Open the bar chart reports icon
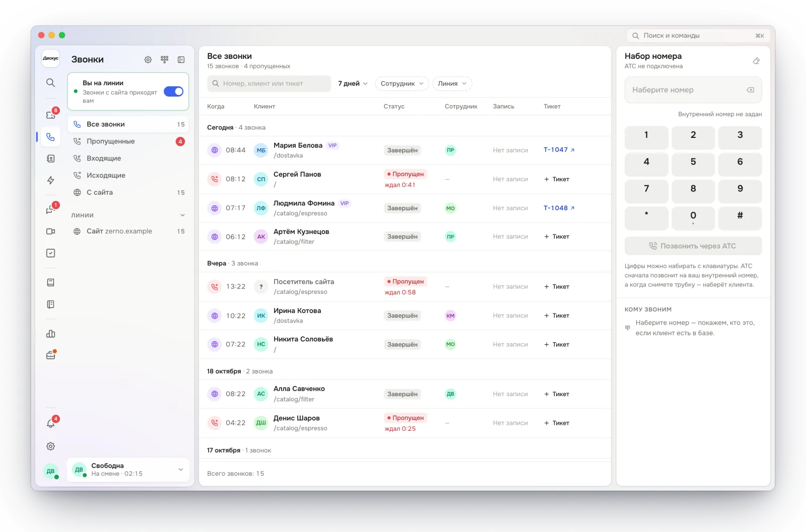806x532 pixels. 50,334
